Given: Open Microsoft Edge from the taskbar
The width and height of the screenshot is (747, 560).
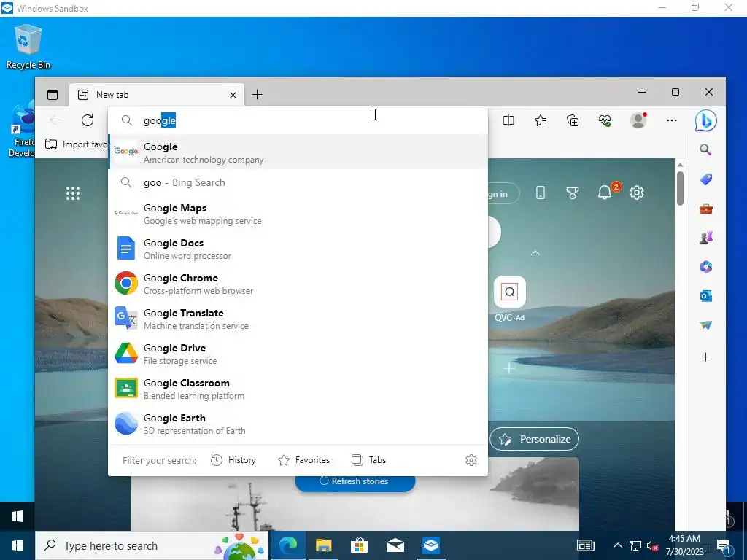Looking at the screenshot, I should tap(287, 545).
